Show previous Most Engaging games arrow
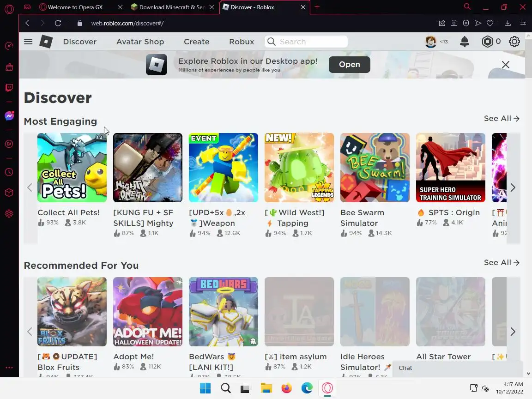532x399 pixels. [30, 187]
